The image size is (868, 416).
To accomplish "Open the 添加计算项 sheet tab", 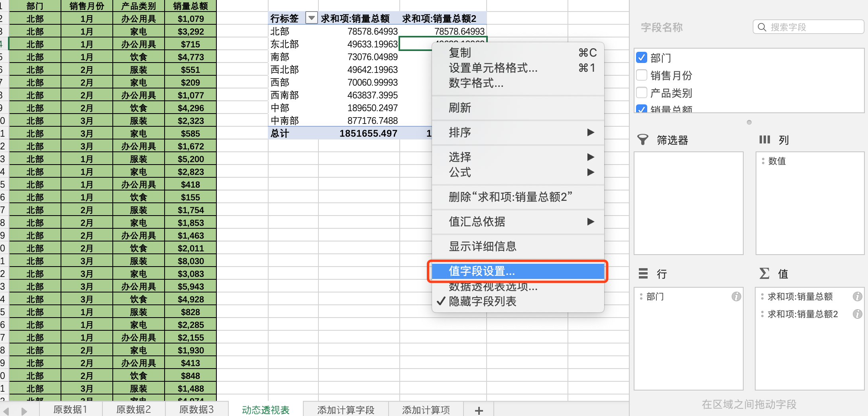I will point(426,410).
